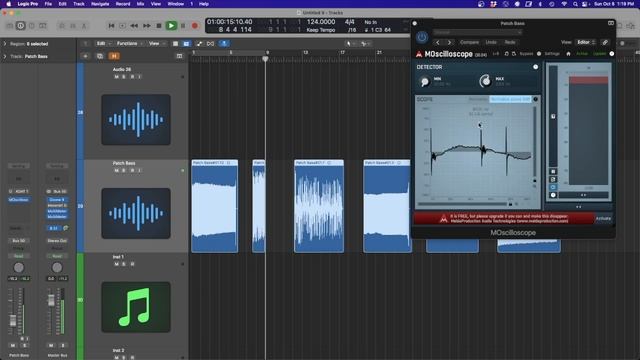Mute the Audio 28 track
The height and width of the screenshot is (360, 640).
117,77
